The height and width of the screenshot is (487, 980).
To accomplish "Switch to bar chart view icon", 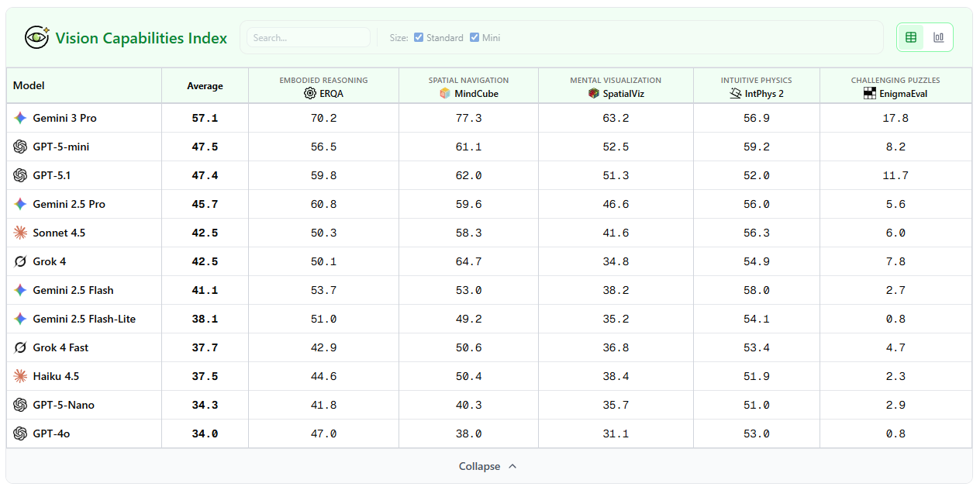I will click(939, 37).
